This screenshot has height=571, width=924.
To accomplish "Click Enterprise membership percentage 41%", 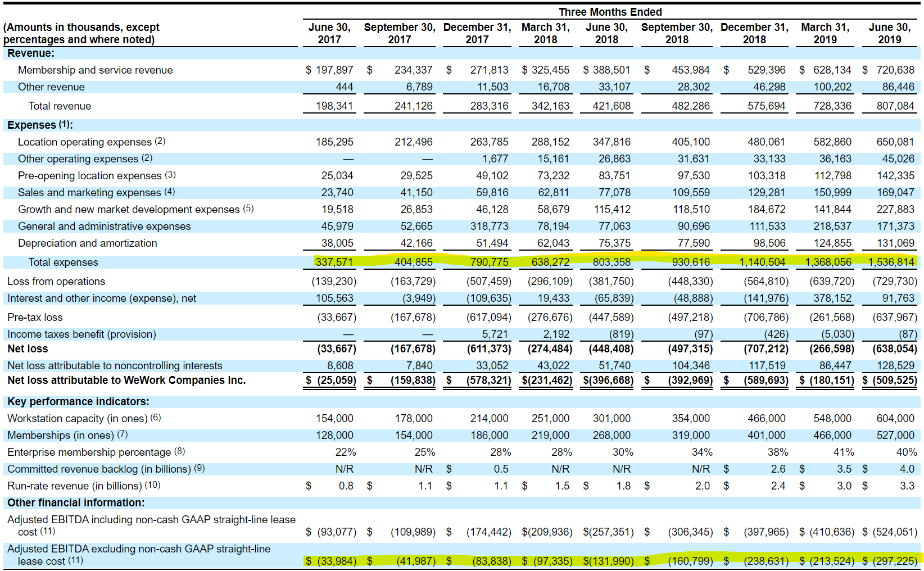I will point(844,452).
